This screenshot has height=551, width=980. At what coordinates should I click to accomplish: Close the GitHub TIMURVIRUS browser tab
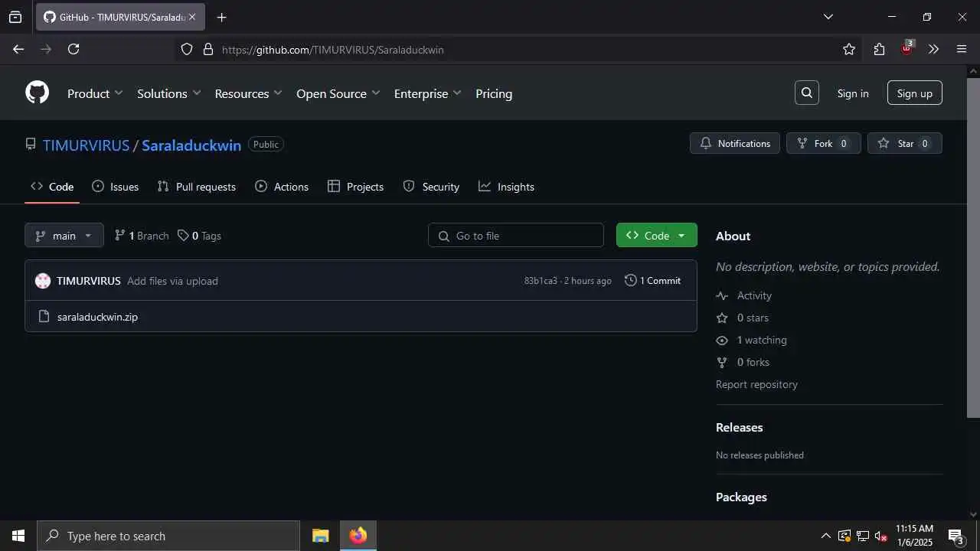click(192, 17)
